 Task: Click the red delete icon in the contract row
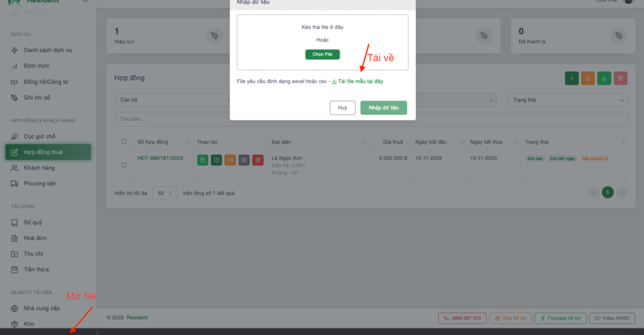(258, 160)
